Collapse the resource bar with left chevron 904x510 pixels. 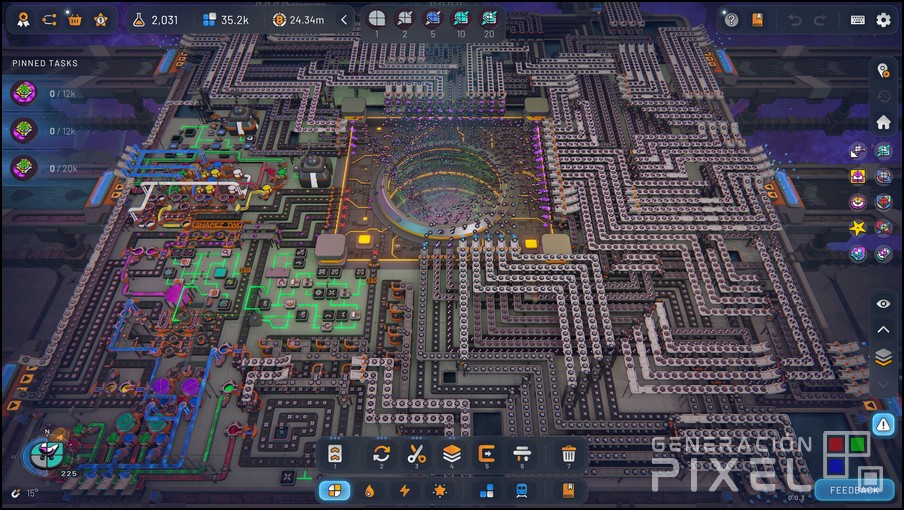(344, 20)
